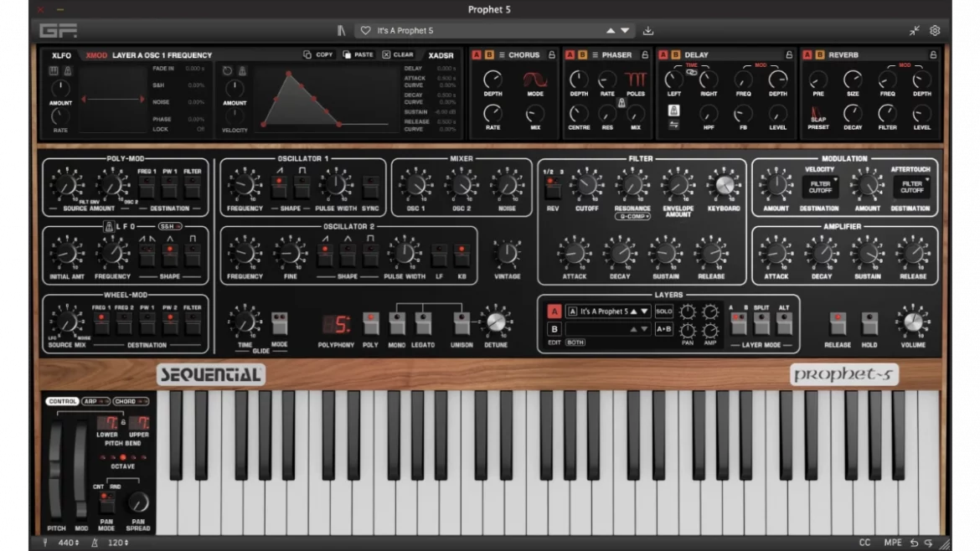Viewport: 980px width, 551px height.
Task: Click the tuning fork icon in status bar
Action: (45, 543)
